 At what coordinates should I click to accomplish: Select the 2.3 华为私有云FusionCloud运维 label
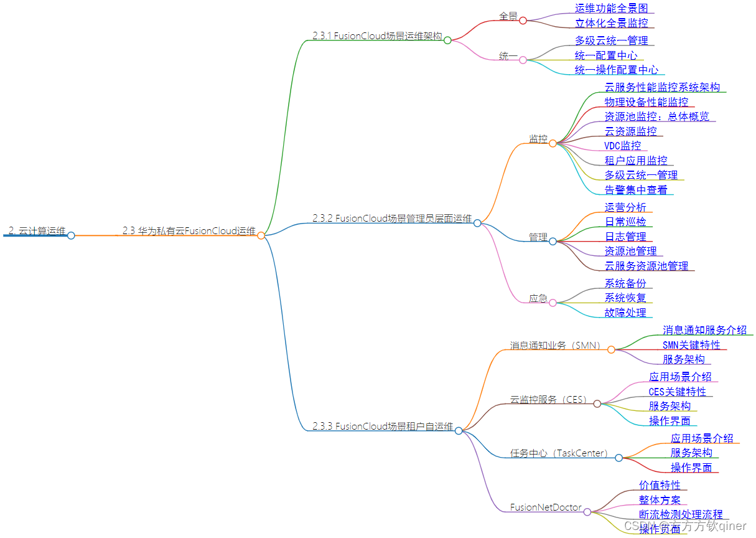(189, 231)
